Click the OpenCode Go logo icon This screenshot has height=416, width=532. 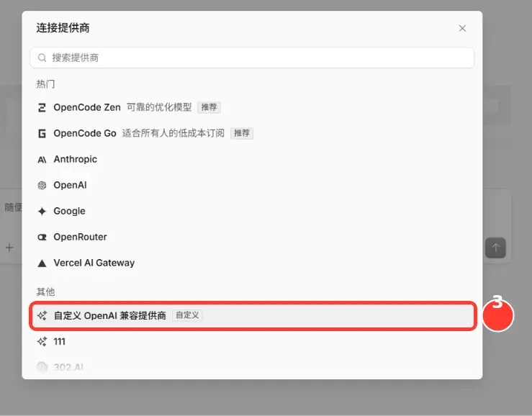click(42, 134)
